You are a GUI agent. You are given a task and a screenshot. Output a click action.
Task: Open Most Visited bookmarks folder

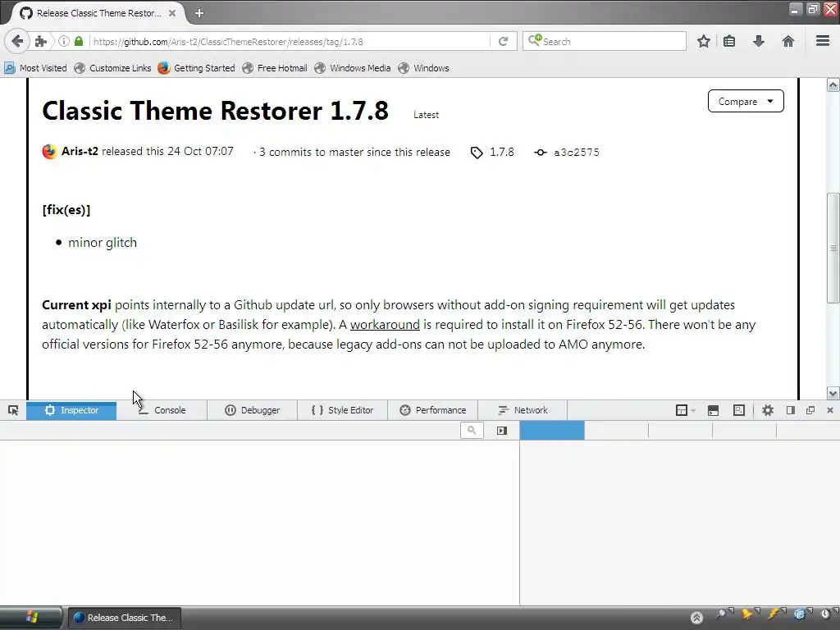pos(35,68)
